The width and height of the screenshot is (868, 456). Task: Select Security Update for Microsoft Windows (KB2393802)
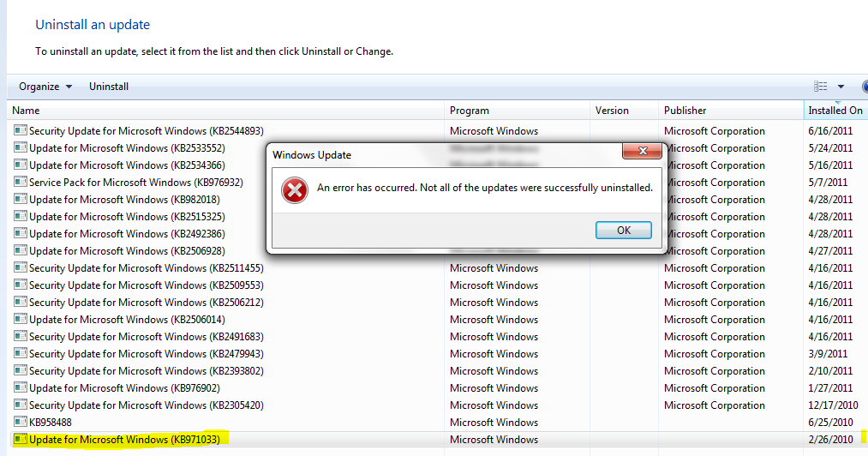click(x=147, y=371)
